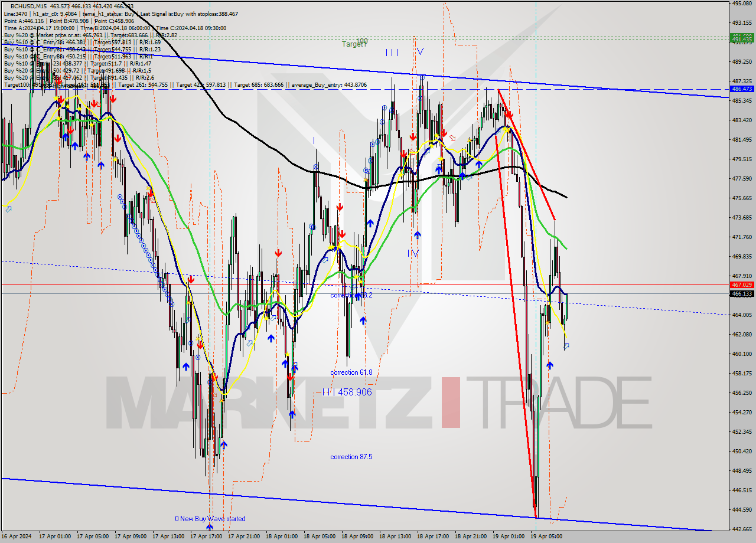Click the 'correction 38.2' label
756x543 pixels.
click(351, 295)
